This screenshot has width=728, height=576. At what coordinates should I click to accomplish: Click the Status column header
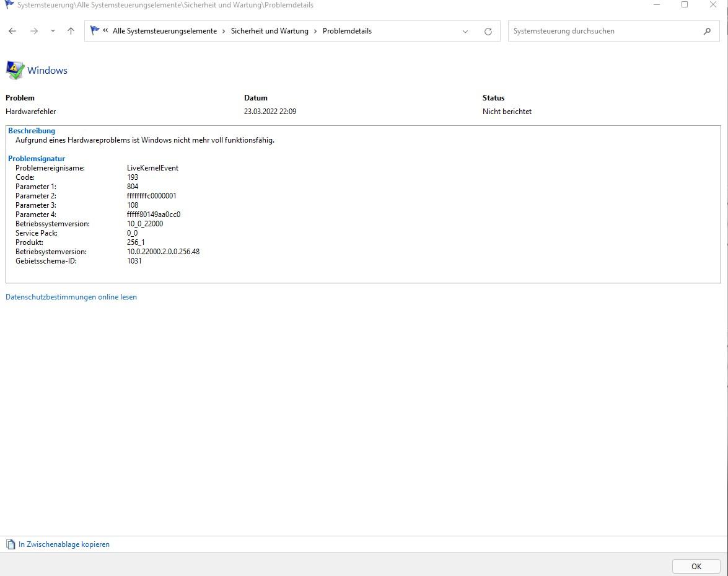494,98
